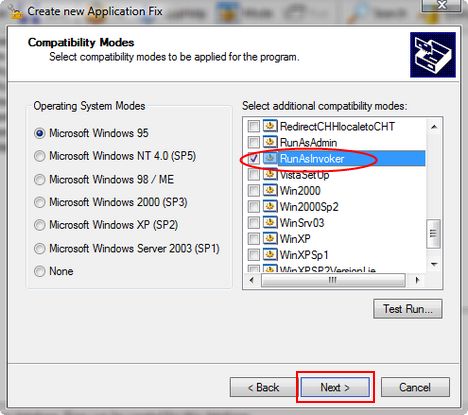Click the wizard logo image in header
Screen dimensions: 468x415
[x=433, y=55]
